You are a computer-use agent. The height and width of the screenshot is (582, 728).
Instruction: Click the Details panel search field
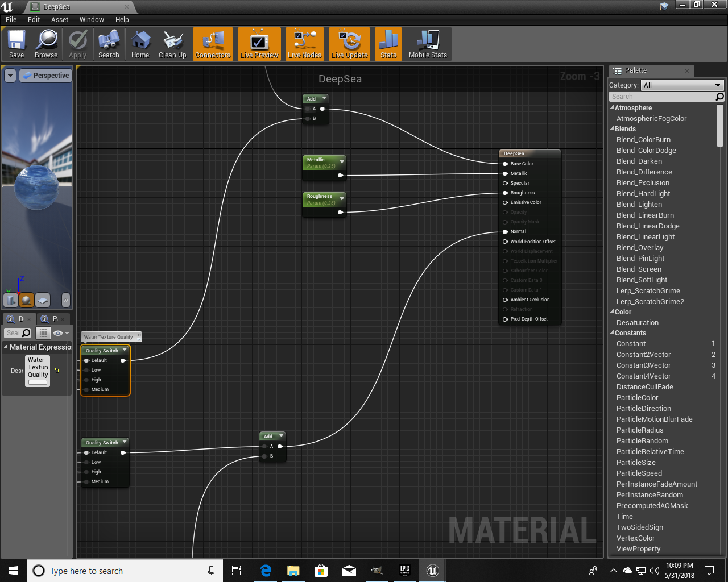(18, 333)
